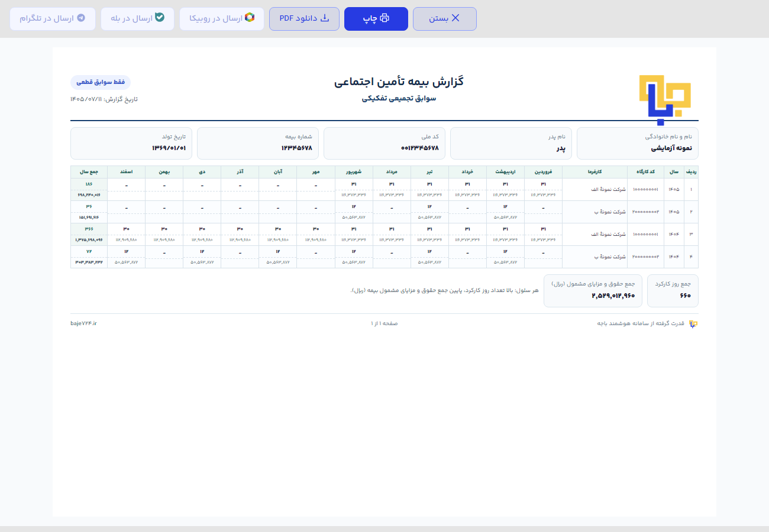Click the ردیف column header
Viewport: 769px width, 532px height.
(x=691, y=172)
